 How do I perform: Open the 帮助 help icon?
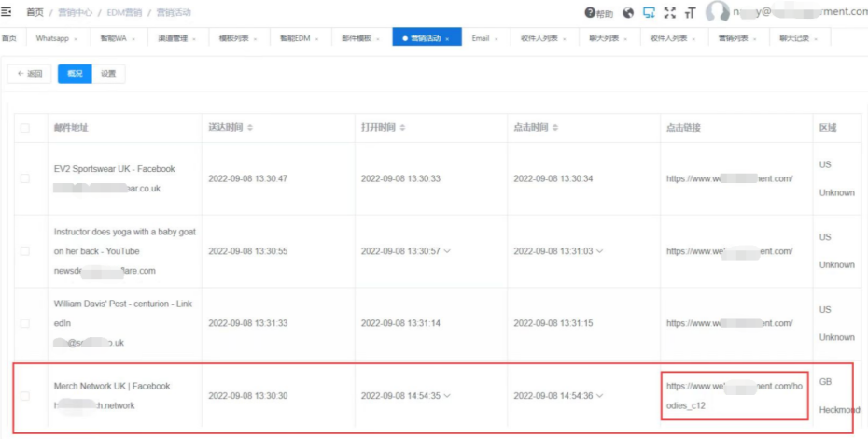[x=599, y=13]
